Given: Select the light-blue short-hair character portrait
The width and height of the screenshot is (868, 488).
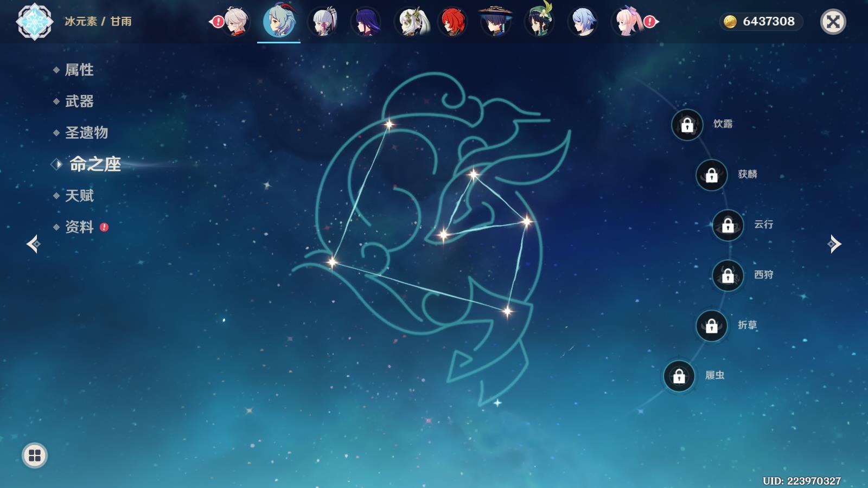Looking at the screenshot, I should click(583, 22).
